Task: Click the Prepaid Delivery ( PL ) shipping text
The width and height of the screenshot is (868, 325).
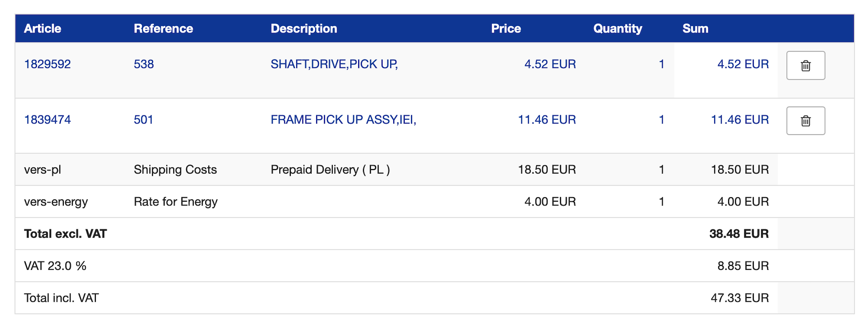Action: 330,170
